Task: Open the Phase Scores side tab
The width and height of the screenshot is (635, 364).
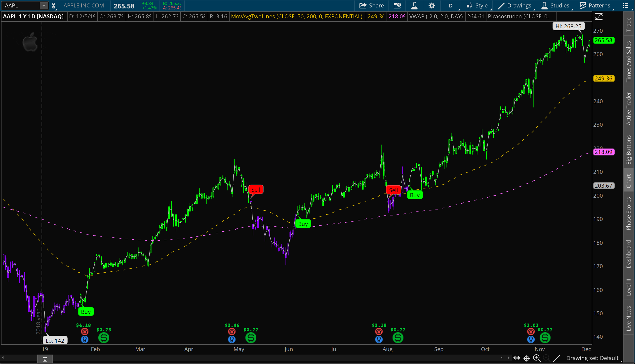Action: click(x=629, y=213)
